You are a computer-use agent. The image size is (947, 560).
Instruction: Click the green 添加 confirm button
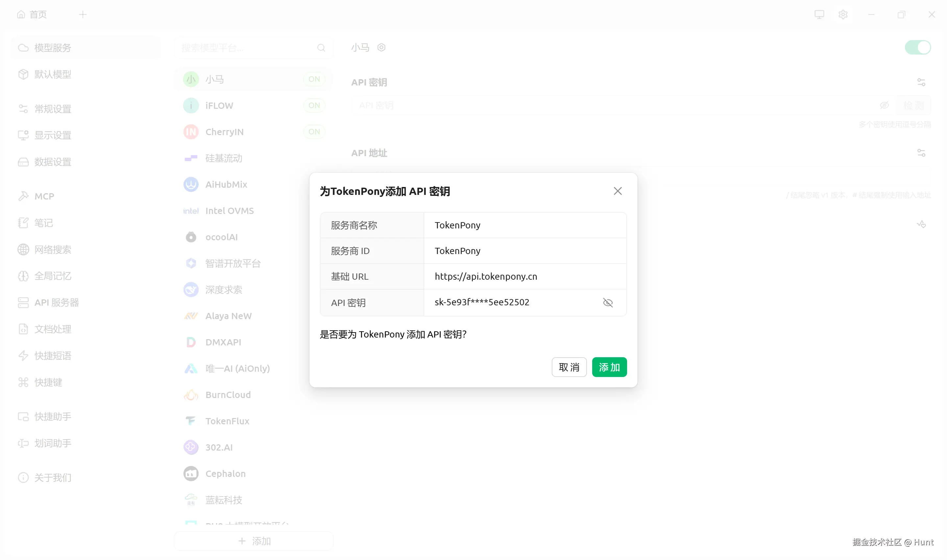pyautogui.click(x=609, y=367)
